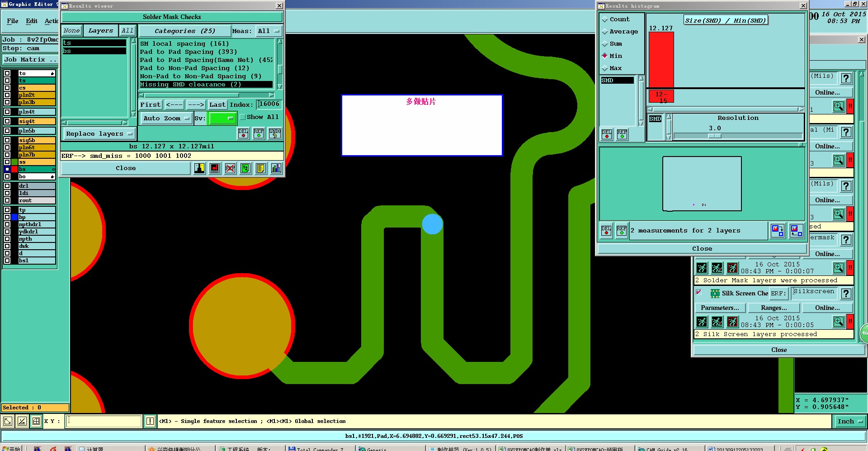Select the Count radio option
The height and width of the screenshot is (451, 868).
(x=605, y=19)
